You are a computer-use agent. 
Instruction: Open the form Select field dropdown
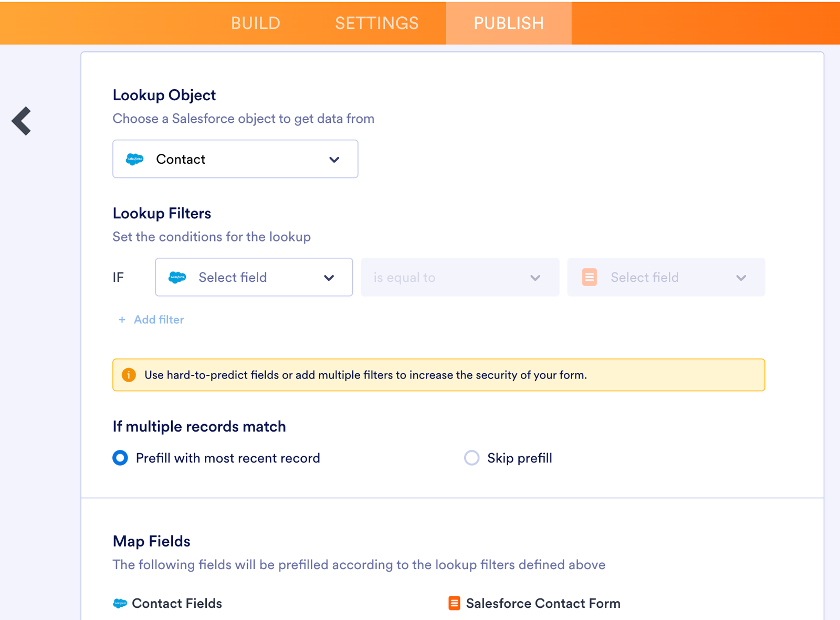point(666,277)
